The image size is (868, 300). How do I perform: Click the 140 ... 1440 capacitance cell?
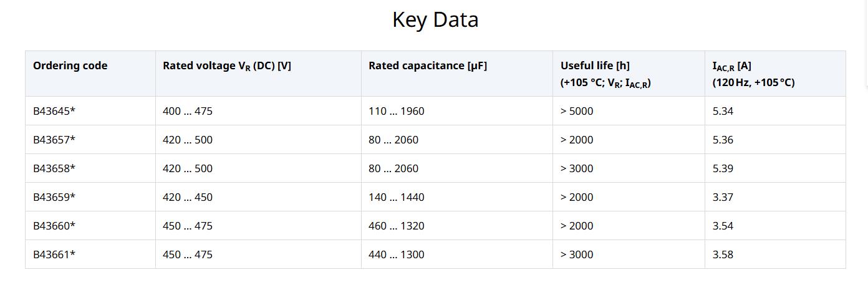[x=397, y=197]
